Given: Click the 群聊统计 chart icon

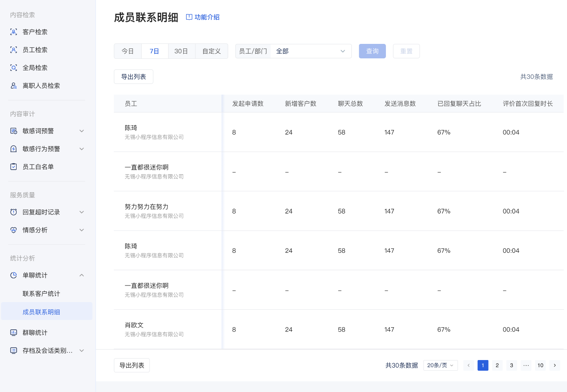Looking at the screenshot, I should pos(14,332).
